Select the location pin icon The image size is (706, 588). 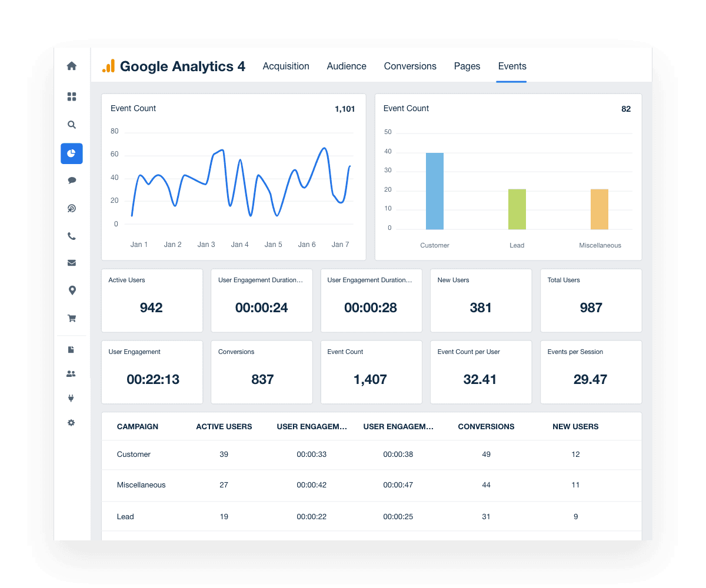[71, 290]
